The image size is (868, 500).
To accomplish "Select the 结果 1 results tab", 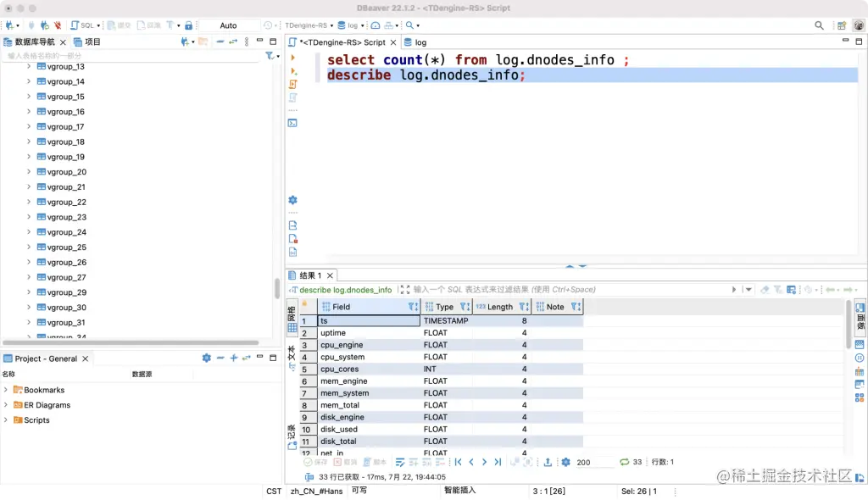I will pyautogui.click(x=311, y=275).
